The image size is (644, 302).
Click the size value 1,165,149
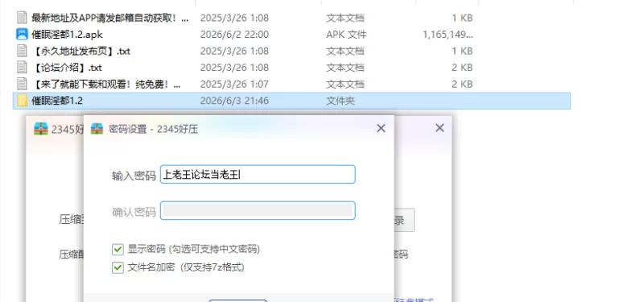coord(448,35)
